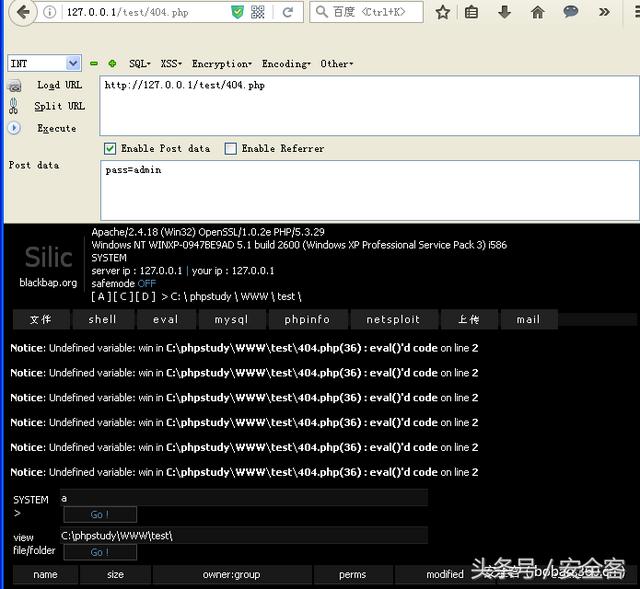Image resolution: width=640 pixels, height=589 pixels.
Task: Click the Split URL scissors icon
Action: (x=13, y=106)
